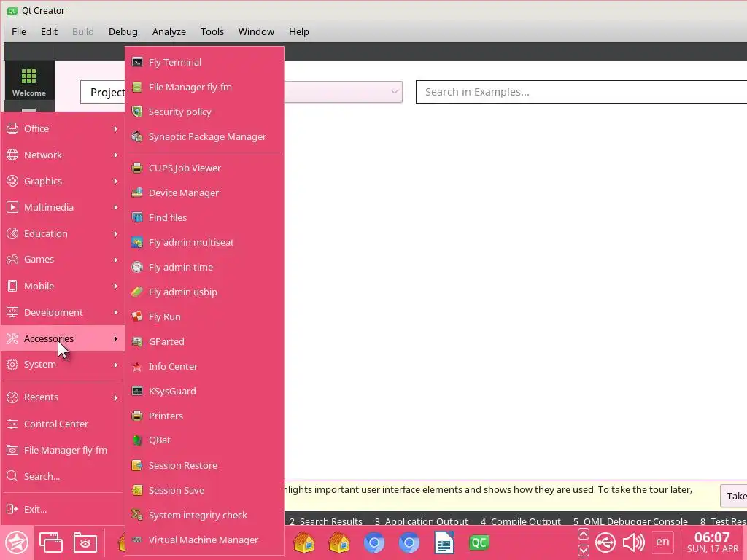Open Fly admin time

[x=204, y=267]
